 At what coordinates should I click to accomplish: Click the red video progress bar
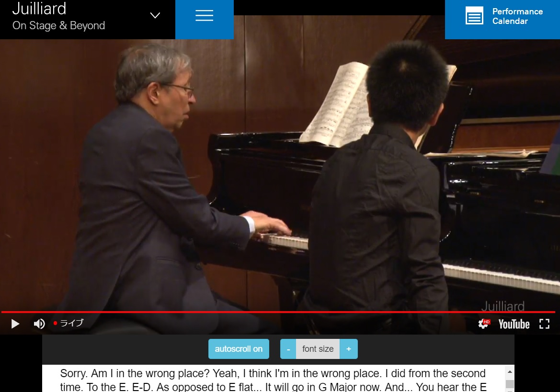[x=278, y=312]
